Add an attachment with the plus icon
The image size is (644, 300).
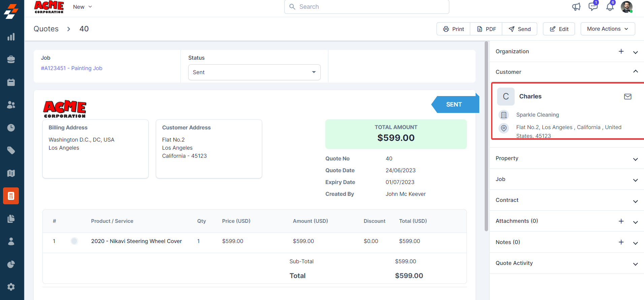621,221
